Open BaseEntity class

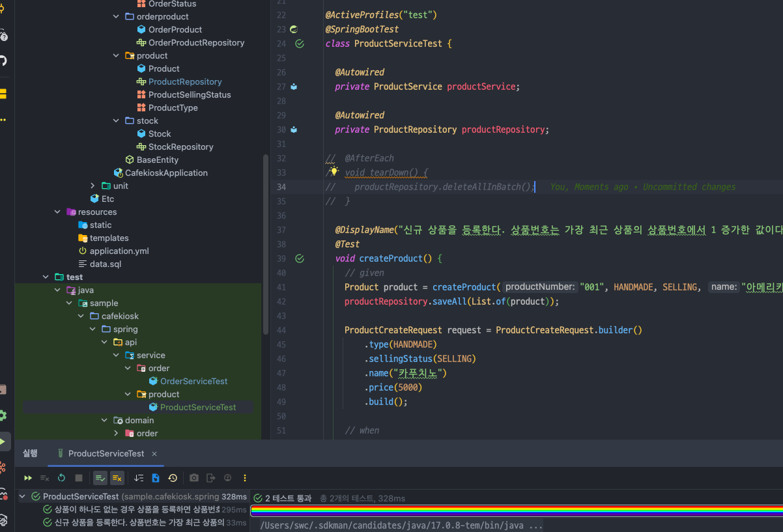157,160
